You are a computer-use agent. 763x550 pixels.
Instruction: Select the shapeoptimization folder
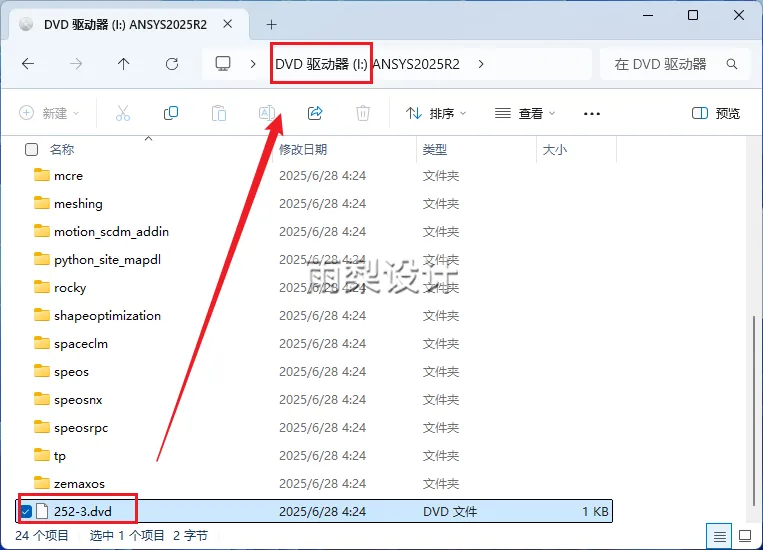(107, 315)
